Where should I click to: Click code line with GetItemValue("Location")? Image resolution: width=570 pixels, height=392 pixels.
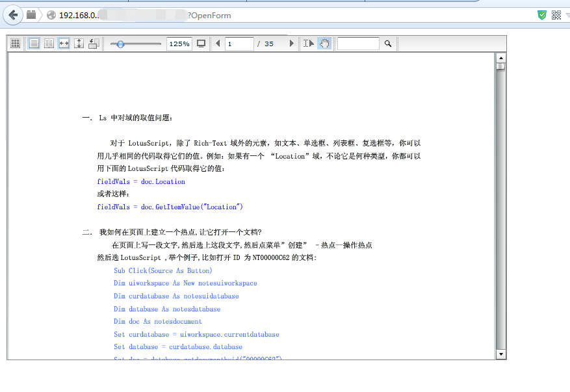(x=170, y=207)
